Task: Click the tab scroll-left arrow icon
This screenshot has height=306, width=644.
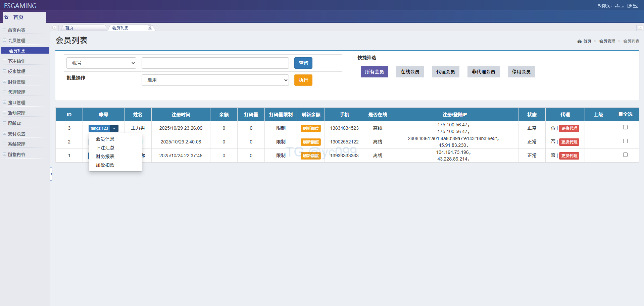Action: pos(54,28)
